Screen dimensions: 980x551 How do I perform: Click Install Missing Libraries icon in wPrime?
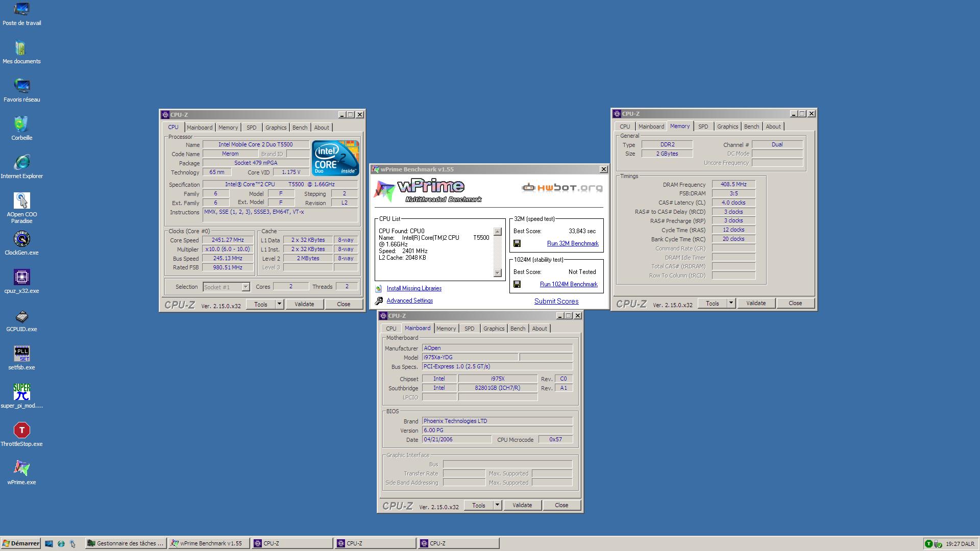point(379,289)
